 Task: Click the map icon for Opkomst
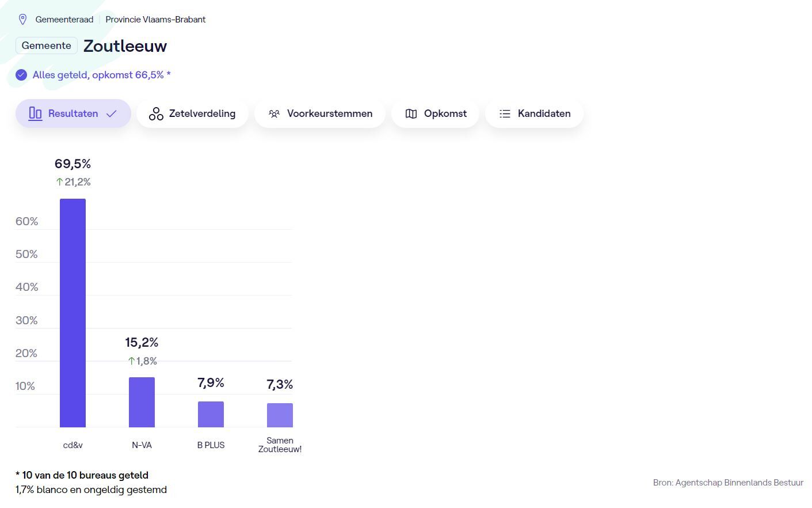pos(411,114)
